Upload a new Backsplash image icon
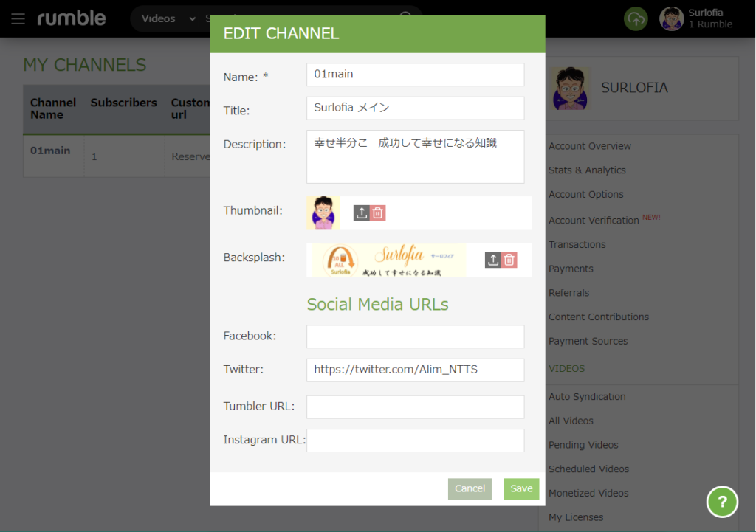The height and width of the screenshot is (532, 756). [x=493, y=260]
